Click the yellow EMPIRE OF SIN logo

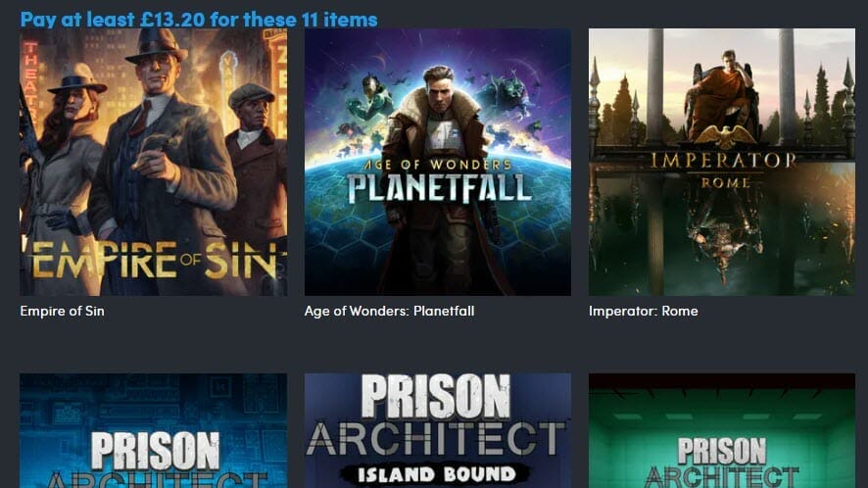[x=154, y=260]
